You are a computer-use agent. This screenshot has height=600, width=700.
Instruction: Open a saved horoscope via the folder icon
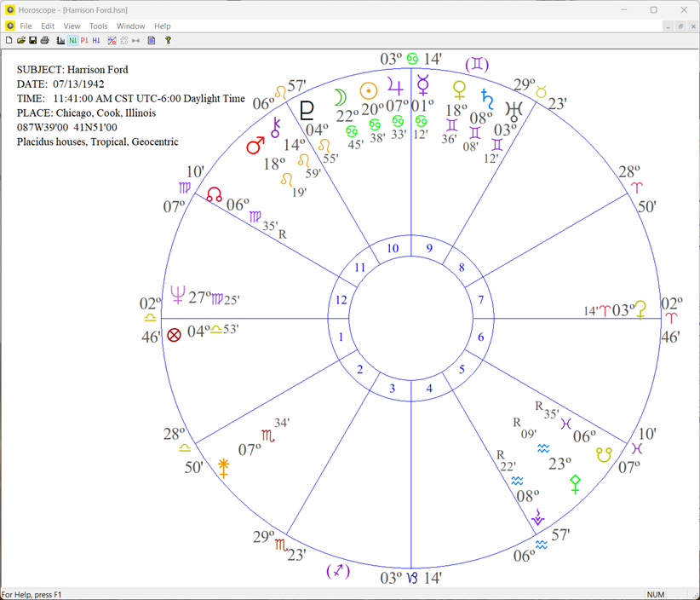click(x=20, y=40)
